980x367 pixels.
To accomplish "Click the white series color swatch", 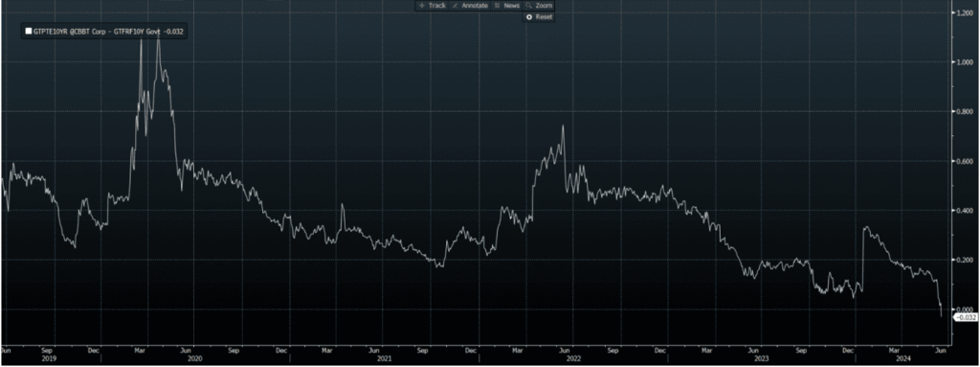I will (x=28, y=32).
